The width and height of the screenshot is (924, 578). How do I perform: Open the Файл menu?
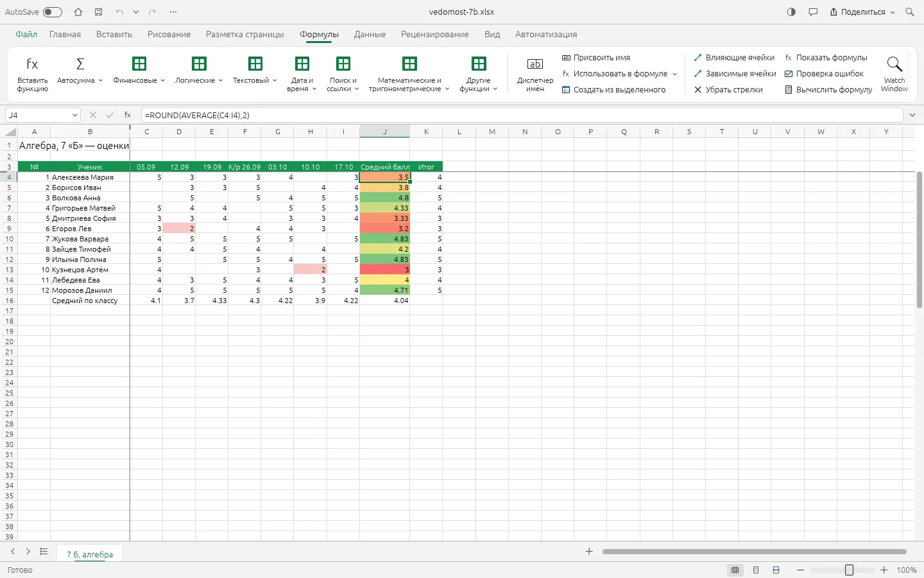coord(26,34)
